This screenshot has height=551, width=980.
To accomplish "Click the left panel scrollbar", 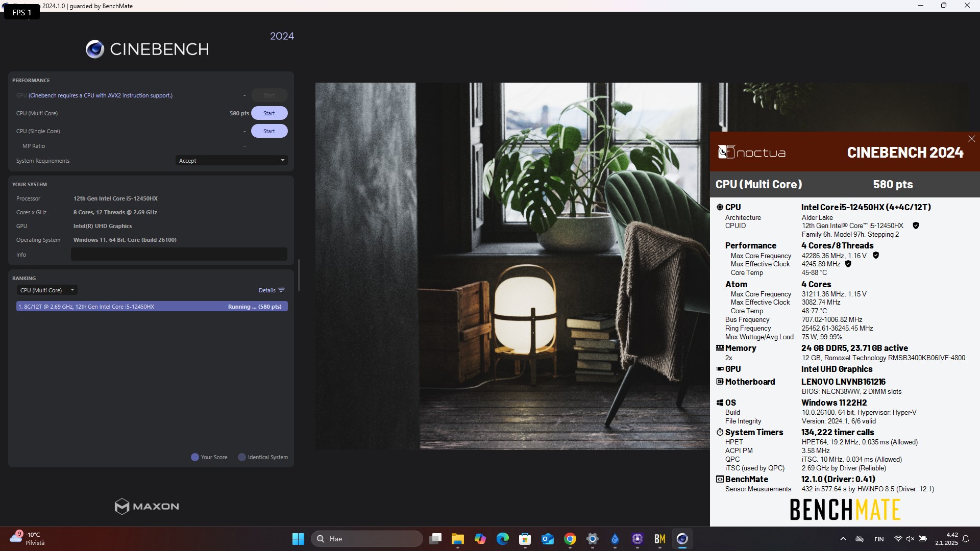I will (x=299, y=275).
